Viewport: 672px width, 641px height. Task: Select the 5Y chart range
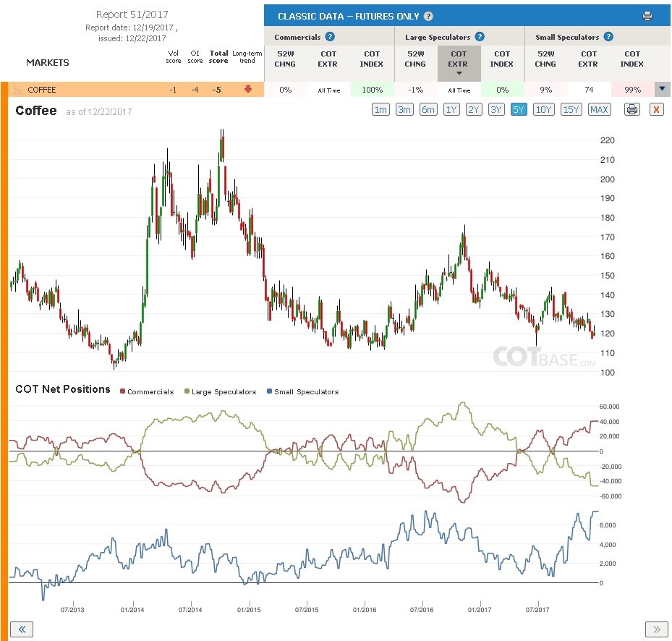(519, 109)
